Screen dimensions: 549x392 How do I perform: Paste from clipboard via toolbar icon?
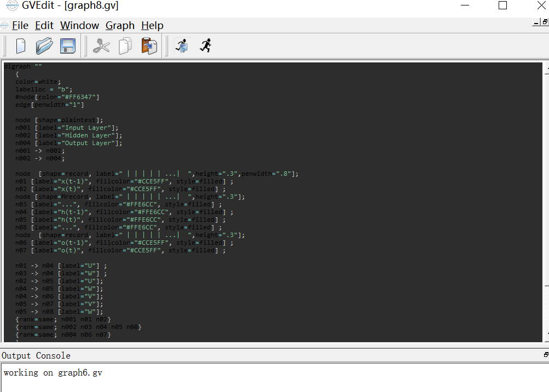tap(149, 46)
